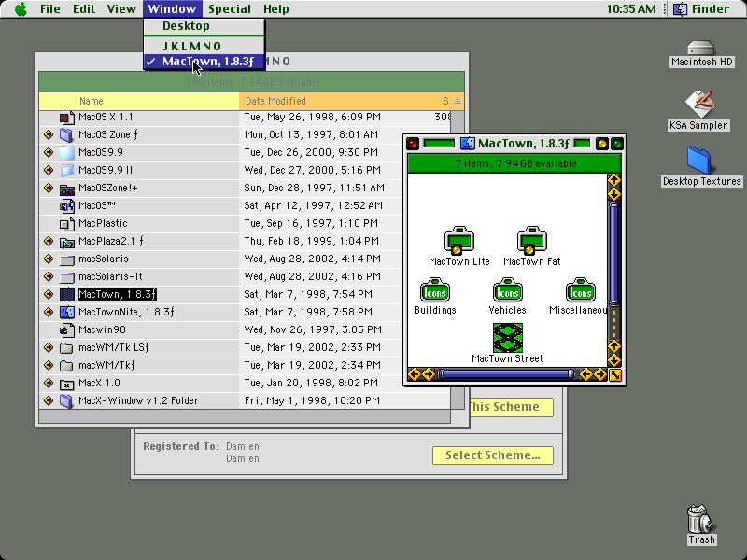Click the Select Scheme... button
This screenshot has height=560, width=747.
point(493,455)
